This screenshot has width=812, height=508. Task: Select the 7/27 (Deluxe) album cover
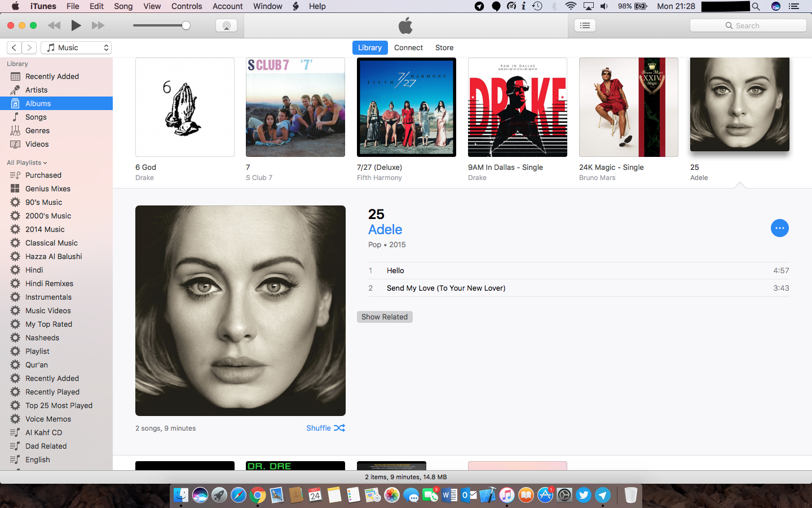coord(407,107)
